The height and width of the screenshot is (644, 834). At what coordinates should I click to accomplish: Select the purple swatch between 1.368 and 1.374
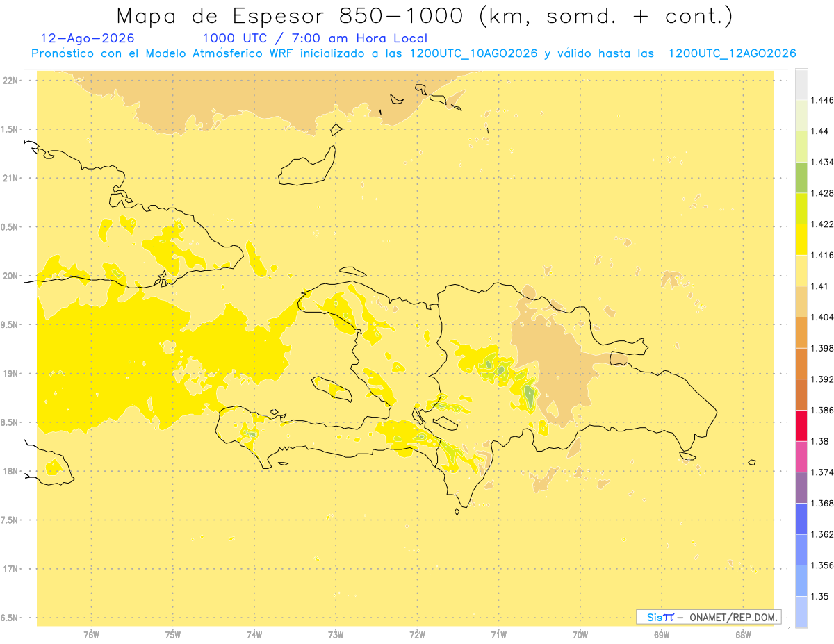tap(801, 488)
